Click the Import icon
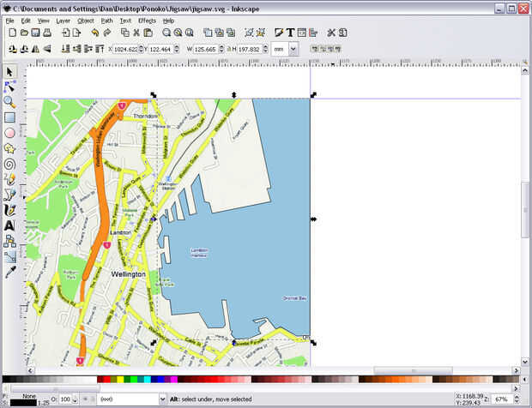Viewport: 532px width, 408px height. [65, 33]
